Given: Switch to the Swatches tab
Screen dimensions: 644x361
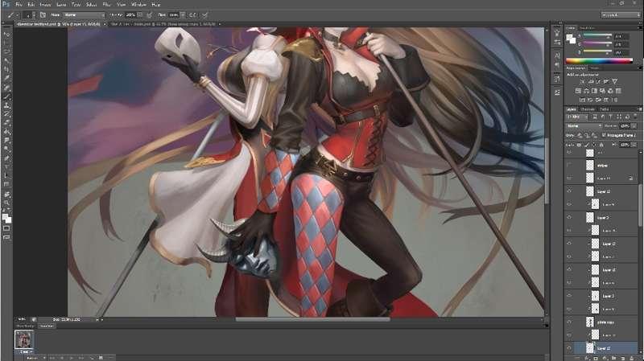Looking at the screenshot, I should click(x=588, y=28).
